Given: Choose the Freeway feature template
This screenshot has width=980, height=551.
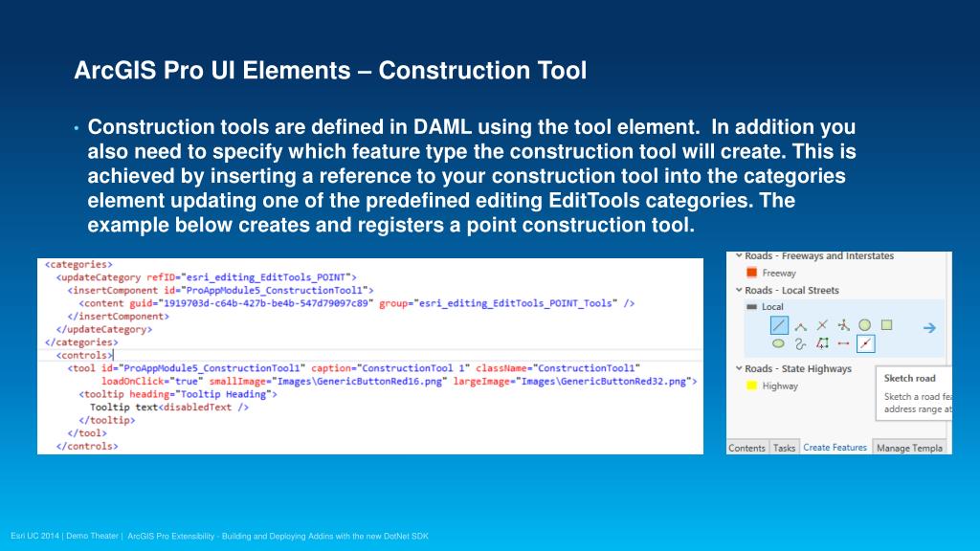Looking at the screenshot, I should tap(779, 273).
